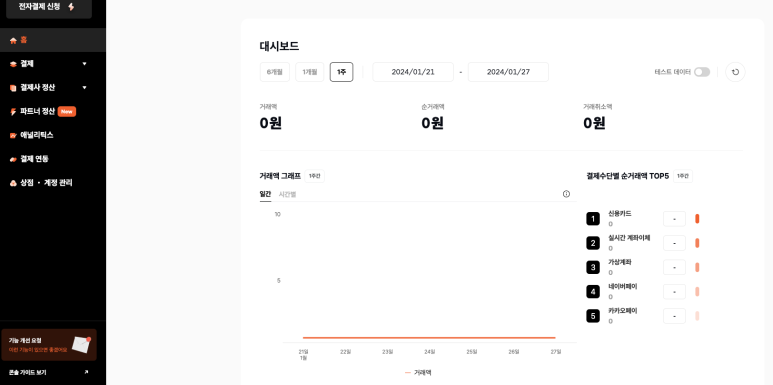Click the New badge on 파트너 정산
Viewport: 773px width, 385px height.
coord(67,112)
